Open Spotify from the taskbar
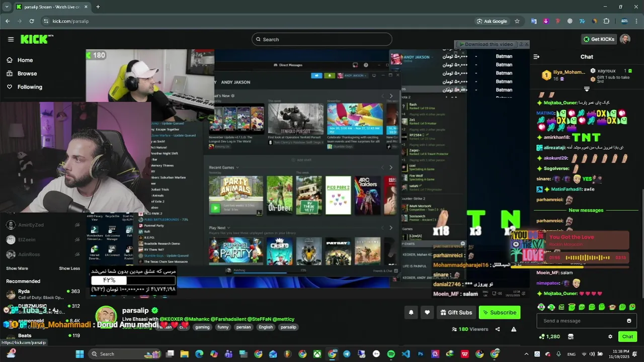The image size is (644, 362). coord(391,354)
